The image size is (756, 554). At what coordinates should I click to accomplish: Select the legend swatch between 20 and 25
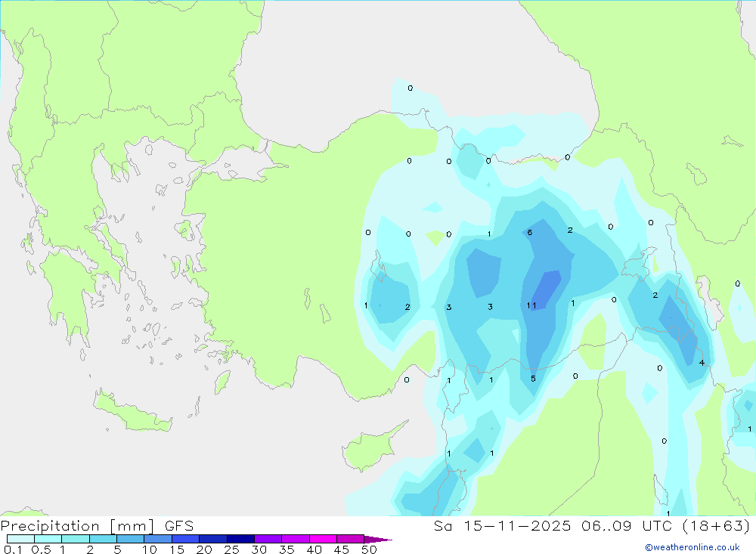212,539
